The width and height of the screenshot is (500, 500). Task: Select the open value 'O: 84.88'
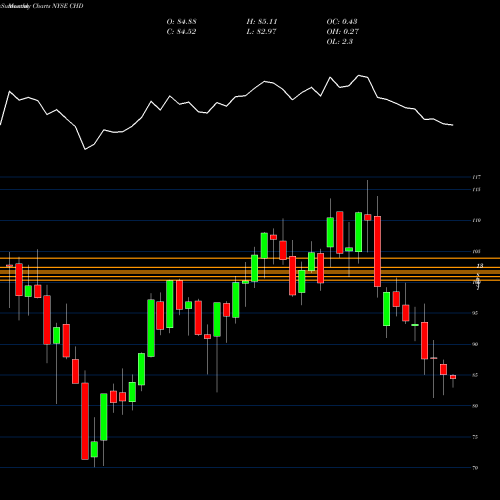click(x=181, y=22)
